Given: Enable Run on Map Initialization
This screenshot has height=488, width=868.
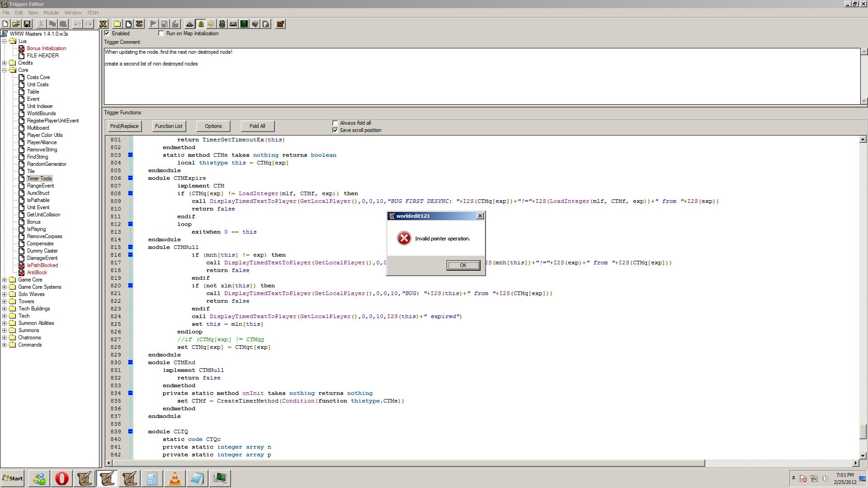Looking at the screenshot, I should click(x=161, y=33).
